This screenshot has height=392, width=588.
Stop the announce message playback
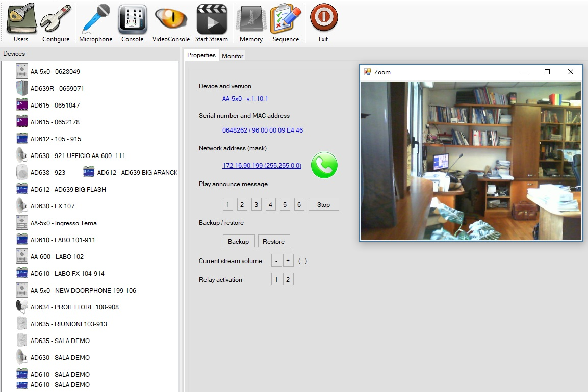coord(324,204)
